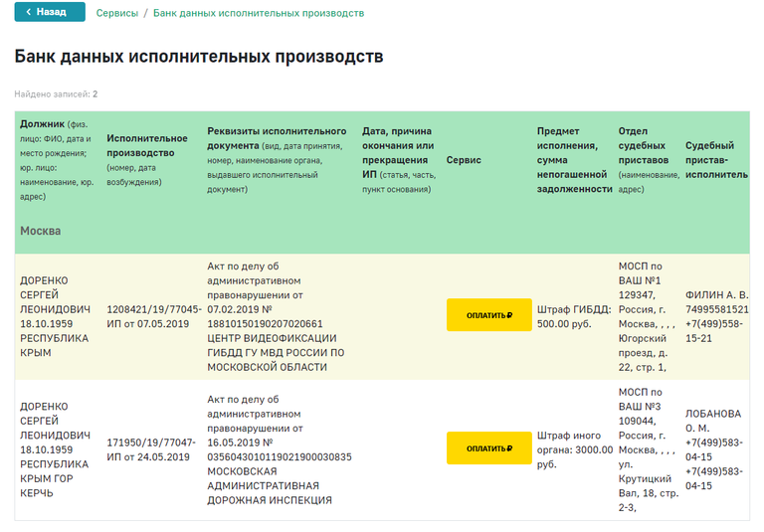Image resolution: width=764 pixels, height=532 pixels.
Task: Select the debtor cell ending ГОР КЕРЧЬ
Action: [55, 449]
